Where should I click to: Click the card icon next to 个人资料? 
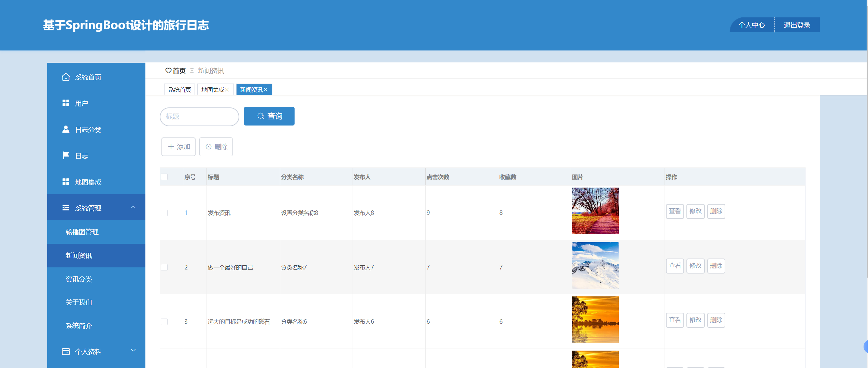point(66,352)
